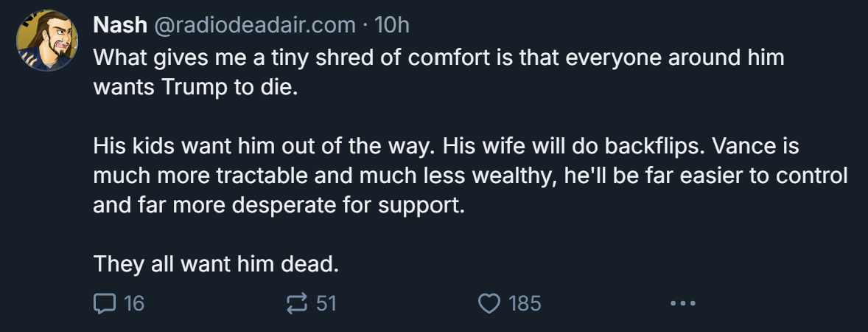Screen dimensions: 868x332
Task: Click the 'They all want him dead.' line
Action: coord(216,264)
